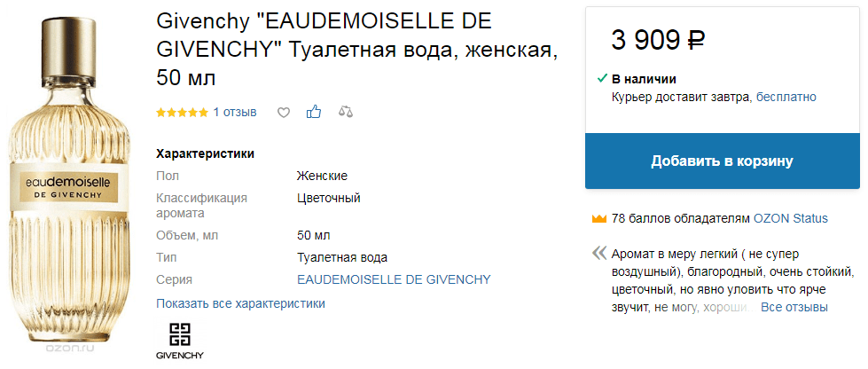The image size is (868, 369).
Task: Click the green in-stock checkmark
Action: pyautogui.click(x=602, y=79)
